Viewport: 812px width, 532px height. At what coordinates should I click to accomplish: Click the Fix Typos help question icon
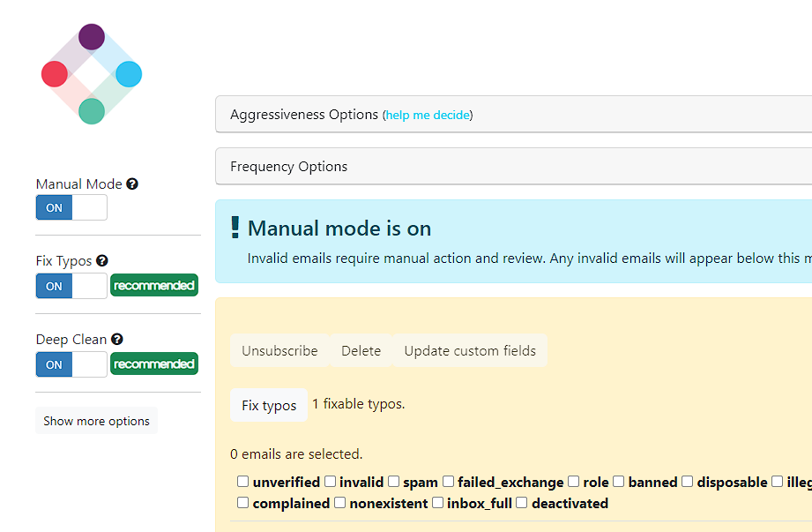[102, 260]
